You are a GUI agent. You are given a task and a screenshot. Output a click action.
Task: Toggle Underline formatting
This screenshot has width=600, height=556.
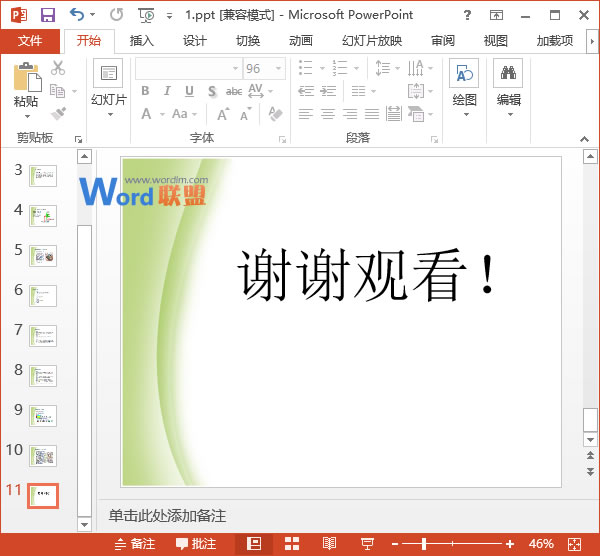click(x=189, y=91)
